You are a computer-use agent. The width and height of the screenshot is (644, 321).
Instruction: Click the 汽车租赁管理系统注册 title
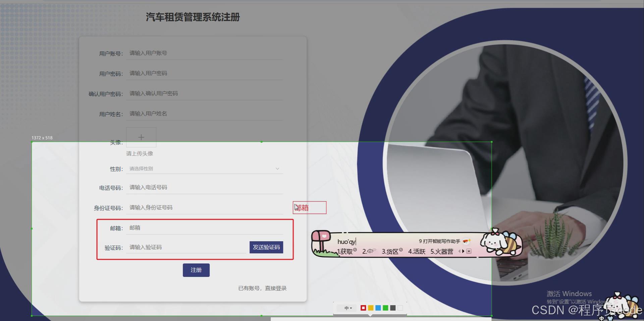pyautogui.click(x=193, y=17)
